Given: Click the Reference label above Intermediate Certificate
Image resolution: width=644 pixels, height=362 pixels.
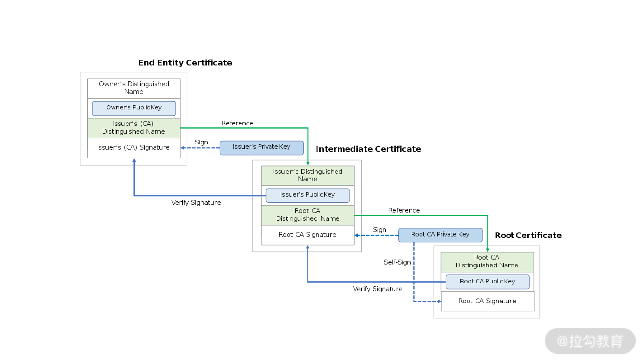Looking at the screenshot, I should tap(237, 123).
